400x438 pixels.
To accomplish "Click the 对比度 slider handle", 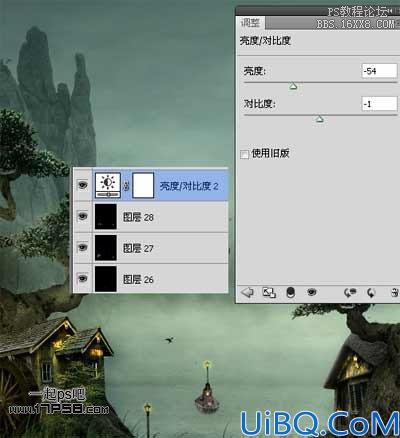I will [x=319, y=119].
